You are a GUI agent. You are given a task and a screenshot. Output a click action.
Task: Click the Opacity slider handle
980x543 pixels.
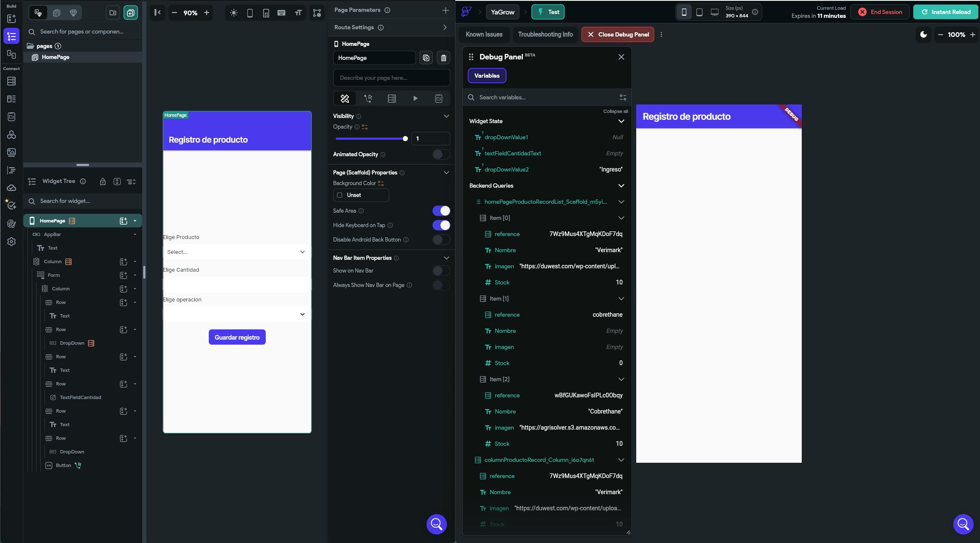tap(405, 138)
